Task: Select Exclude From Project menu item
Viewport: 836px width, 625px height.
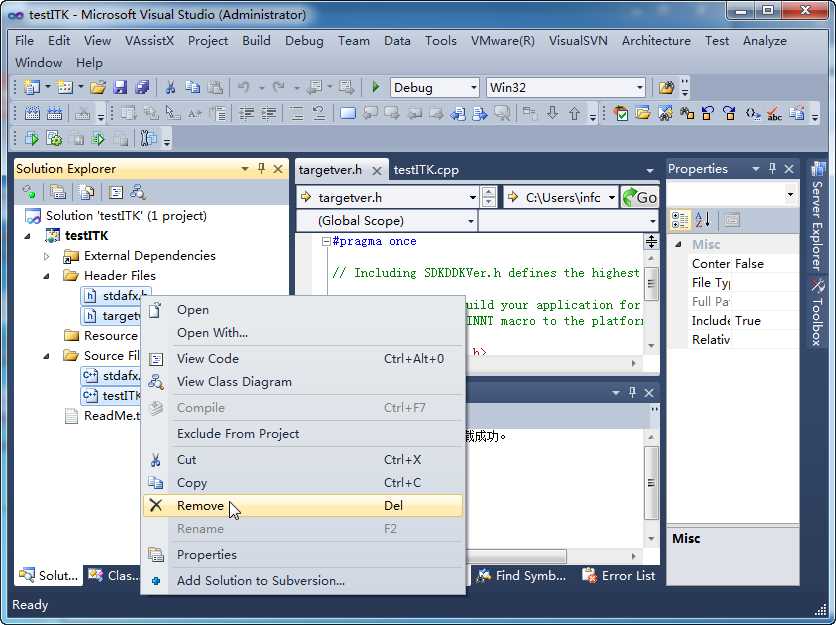Action: tap(303, 434)
